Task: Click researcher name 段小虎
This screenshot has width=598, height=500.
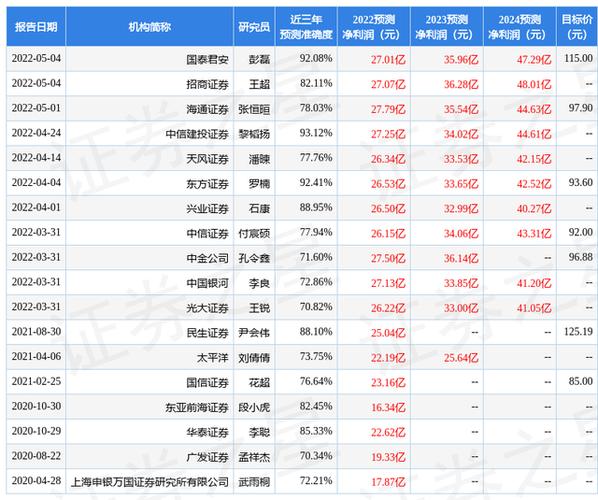Action: pyautogui.click(x=254, y=407)
